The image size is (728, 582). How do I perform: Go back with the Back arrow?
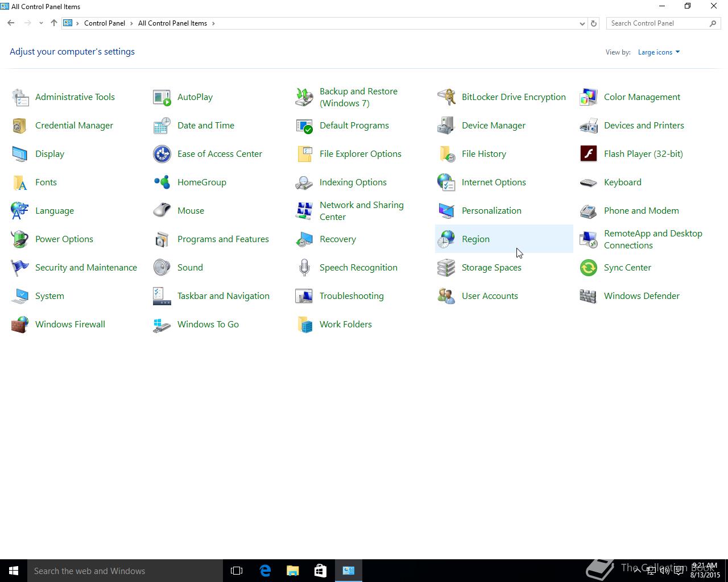(x=11, y=23)
